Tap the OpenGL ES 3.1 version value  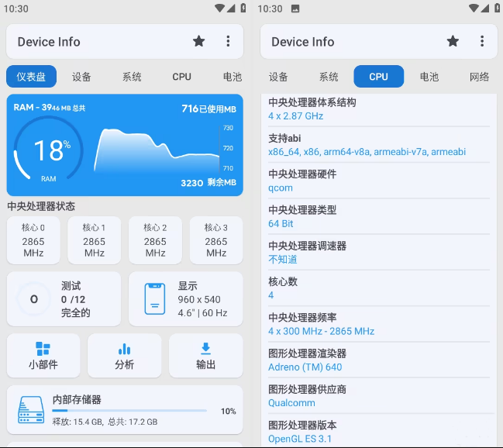pos(300,439)
